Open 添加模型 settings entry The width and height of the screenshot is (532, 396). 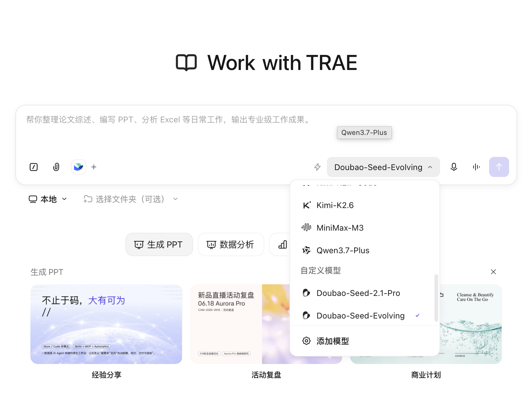pyautogui.click(x=364, y=341)
